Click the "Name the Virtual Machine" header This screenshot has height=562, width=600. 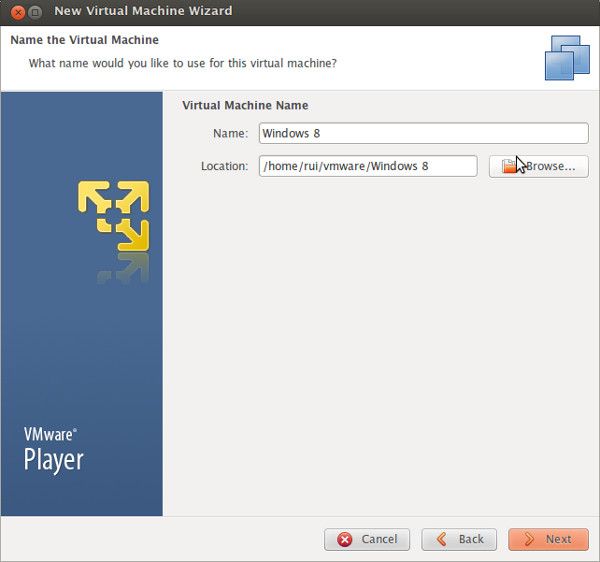click(84, 40)
